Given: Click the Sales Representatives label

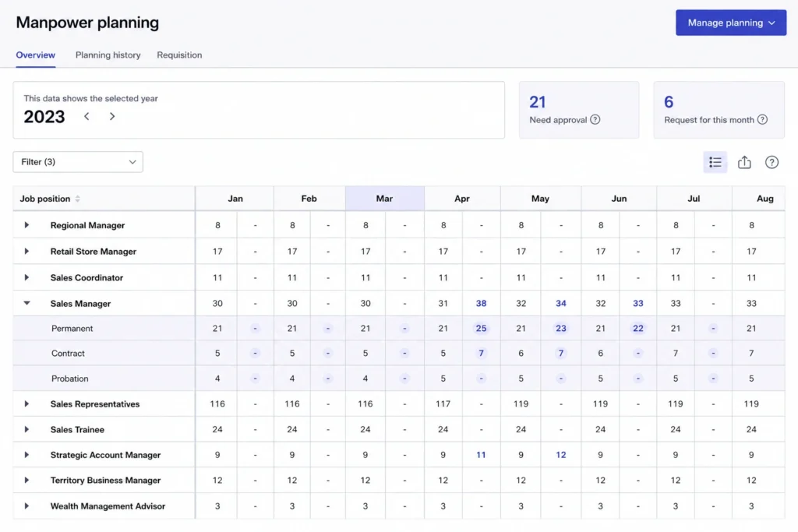Looking at the screenshot, I should [x=94, y=403].
